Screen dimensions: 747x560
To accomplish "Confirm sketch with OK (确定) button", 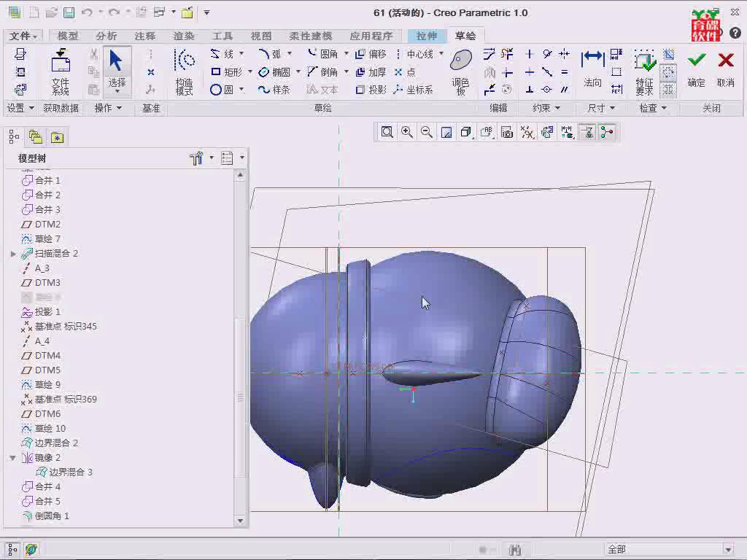I will tap(697, 70).
